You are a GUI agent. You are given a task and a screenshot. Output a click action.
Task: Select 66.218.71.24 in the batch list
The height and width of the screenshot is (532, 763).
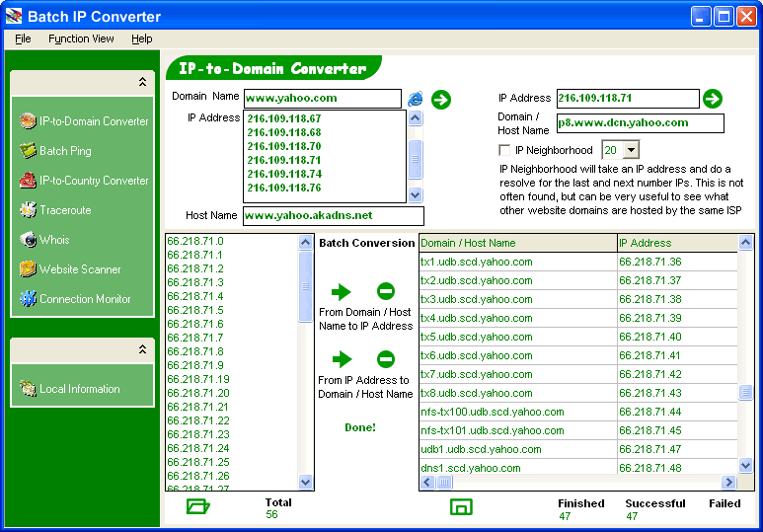198,448
